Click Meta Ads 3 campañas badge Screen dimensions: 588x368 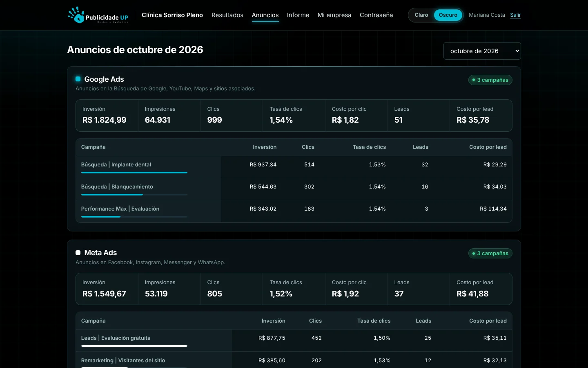pyautogui.click(x=490, y=253)
